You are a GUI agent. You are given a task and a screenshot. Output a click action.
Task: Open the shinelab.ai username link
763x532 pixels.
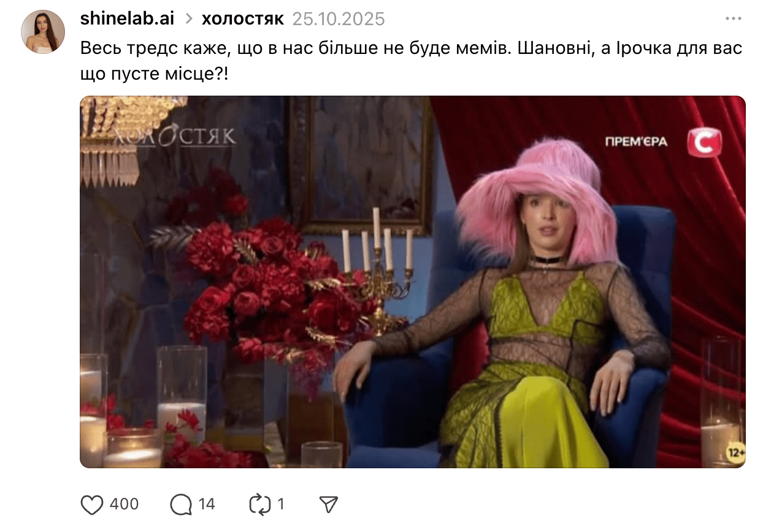[127, 19]
